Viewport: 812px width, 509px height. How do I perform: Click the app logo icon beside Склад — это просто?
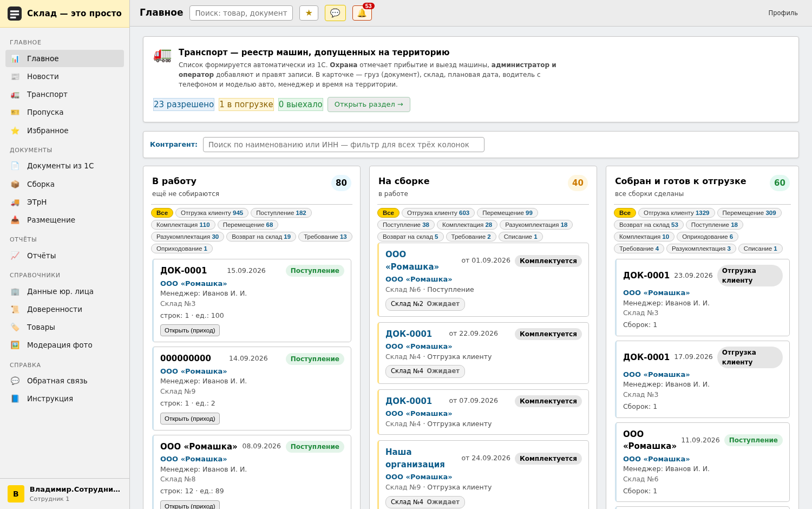click(x=15, y=14)
